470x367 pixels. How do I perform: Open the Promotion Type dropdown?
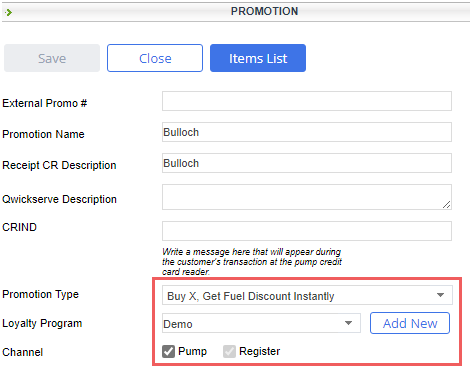click(x=307, y=295)
